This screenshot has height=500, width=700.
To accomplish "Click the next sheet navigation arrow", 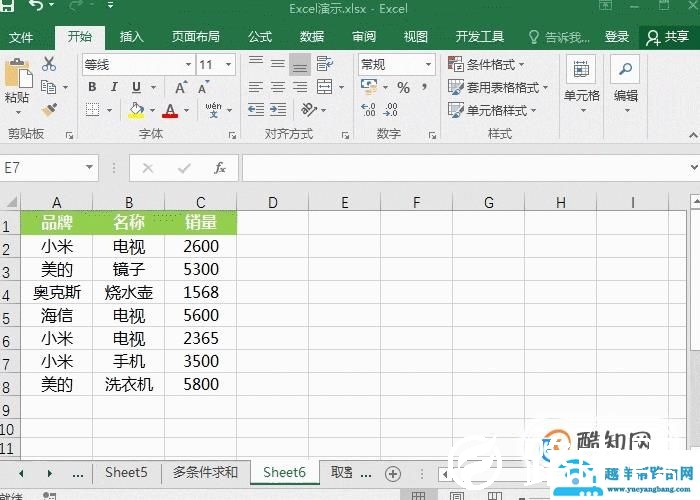I will (x=50, y=473).
